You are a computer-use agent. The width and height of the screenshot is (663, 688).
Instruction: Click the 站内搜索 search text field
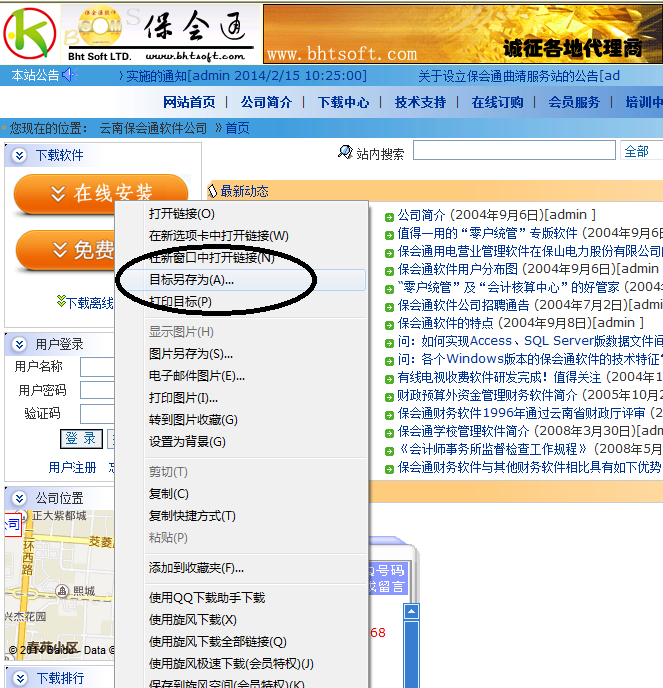pyautogui.click(x=514, y=151)
